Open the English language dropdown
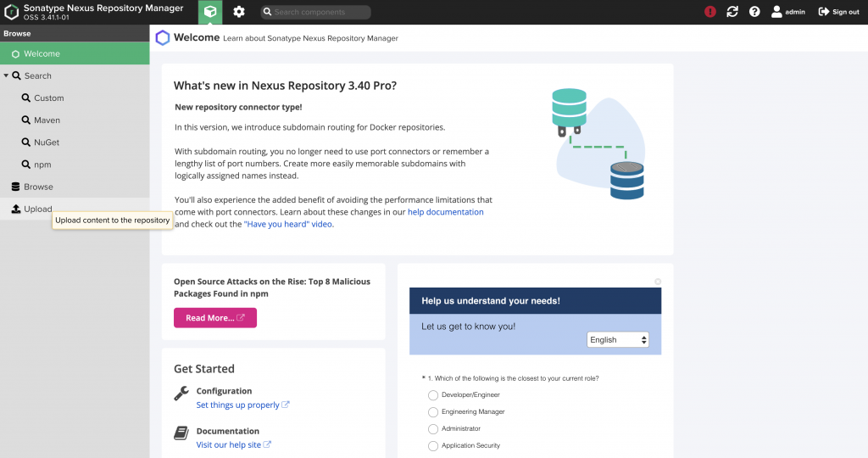 (x=619, y=340)
